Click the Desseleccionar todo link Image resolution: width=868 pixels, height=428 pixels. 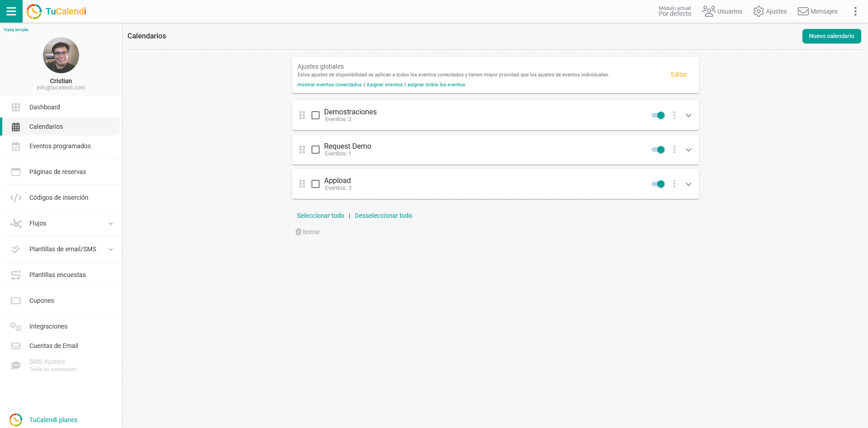(383, 216)
